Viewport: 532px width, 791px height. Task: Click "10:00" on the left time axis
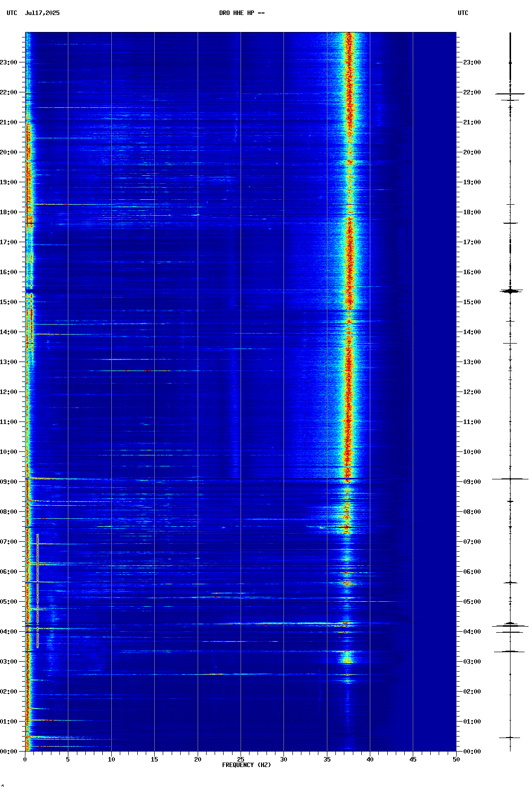point(8,452)
